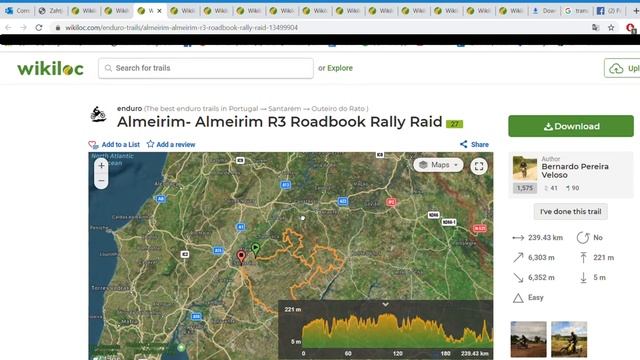Open first trail photo thumbnail
This screenshot has width=640, height=360.
pos(528,339)
